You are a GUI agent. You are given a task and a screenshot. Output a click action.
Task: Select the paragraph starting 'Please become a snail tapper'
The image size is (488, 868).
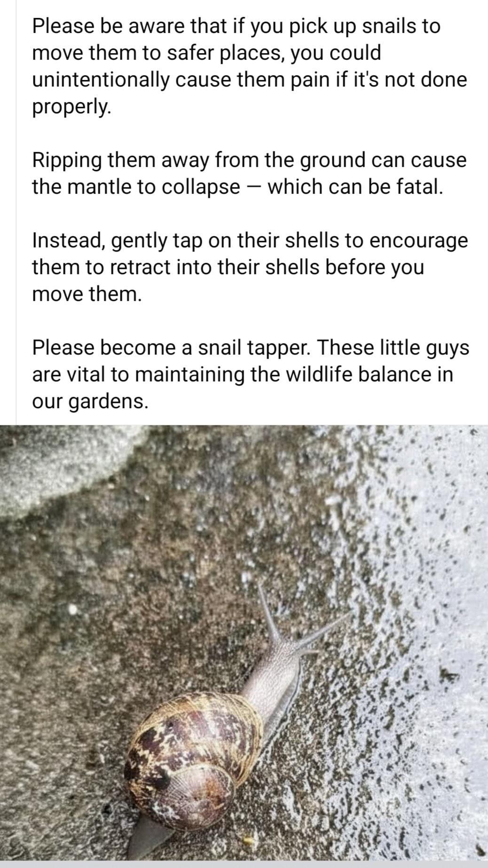pos(251,374)
